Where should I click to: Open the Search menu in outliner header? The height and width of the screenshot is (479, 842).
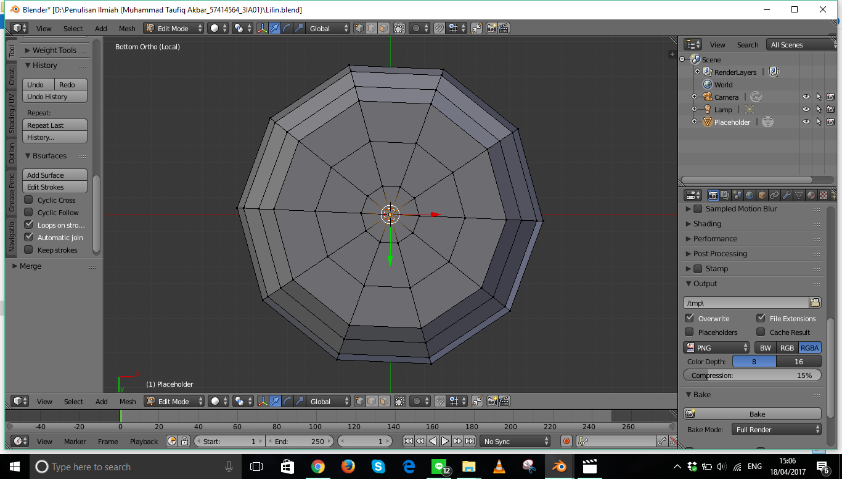tap(747, 45)
